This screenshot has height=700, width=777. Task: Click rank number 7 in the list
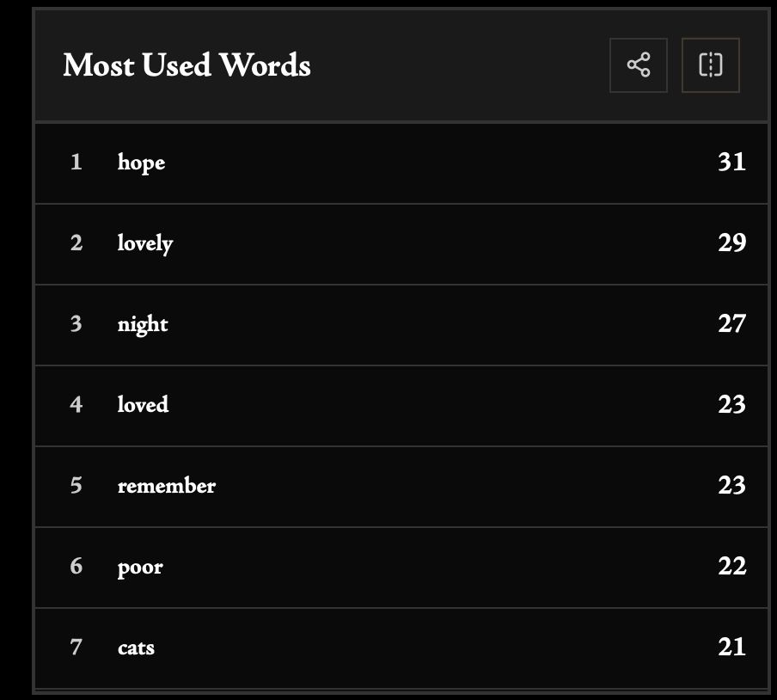tap(76, 647)
